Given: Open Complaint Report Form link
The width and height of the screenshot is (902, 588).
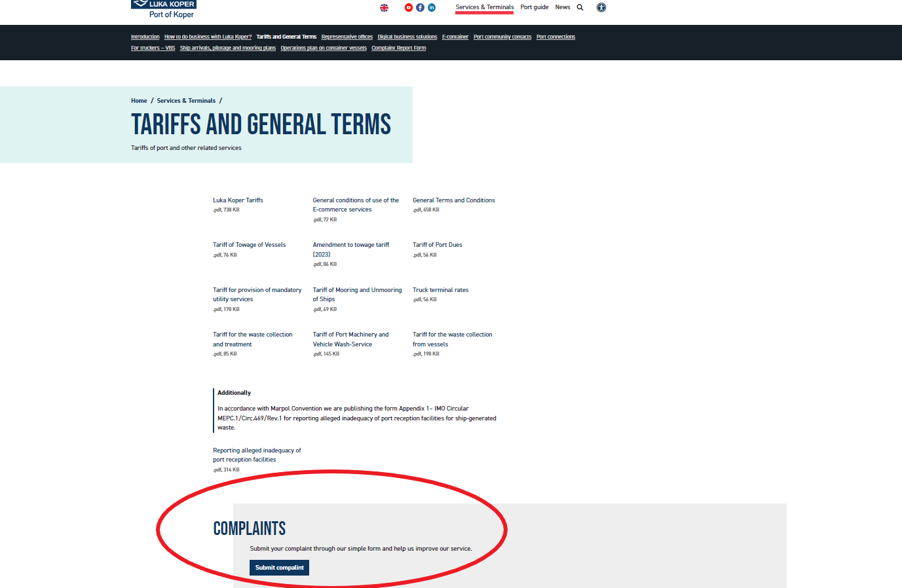Looking at the screenshot, I should pos(399,48).
